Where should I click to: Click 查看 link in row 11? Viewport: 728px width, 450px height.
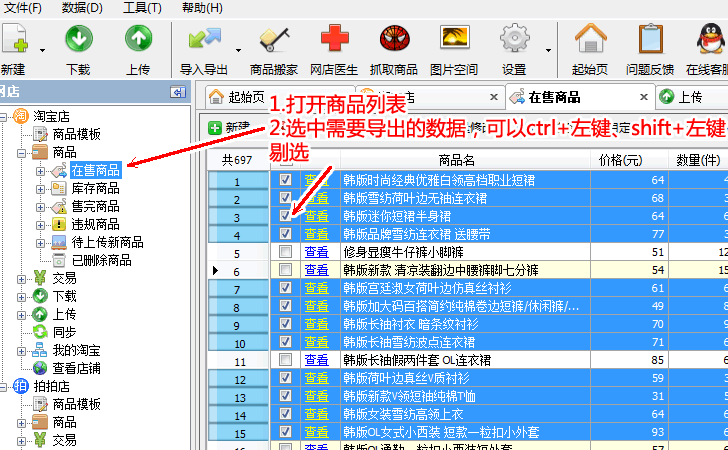click(x=316, y=360)
